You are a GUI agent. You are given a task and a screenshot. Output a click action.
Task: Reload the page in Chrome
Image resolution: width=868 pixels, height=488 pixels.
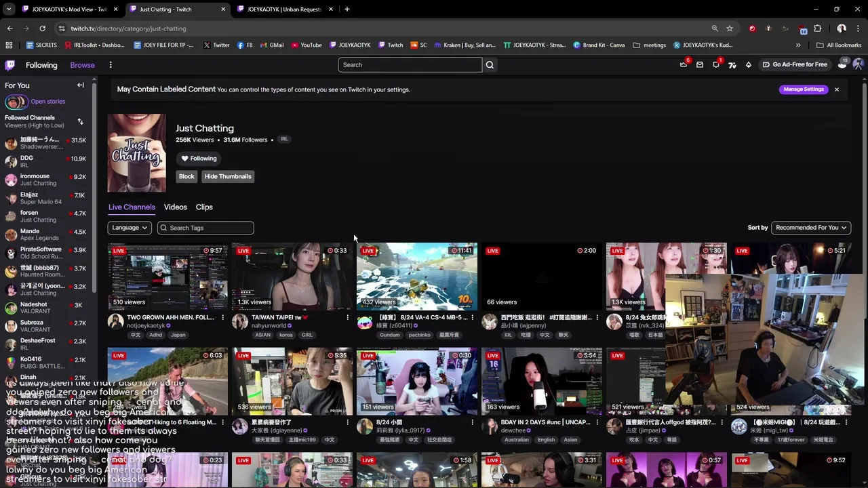[x=42, y=28]
